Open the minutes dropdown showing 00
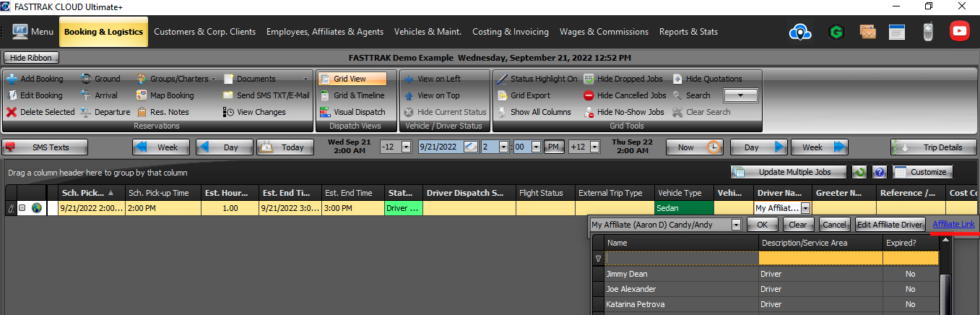Viewport: 980px width, 315px height. point(536,147)
